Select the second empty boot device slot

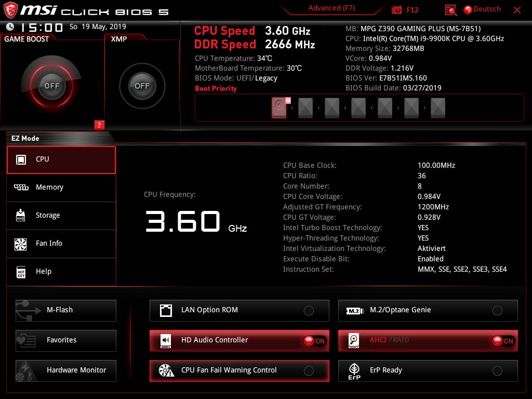[x=332, y=108]
